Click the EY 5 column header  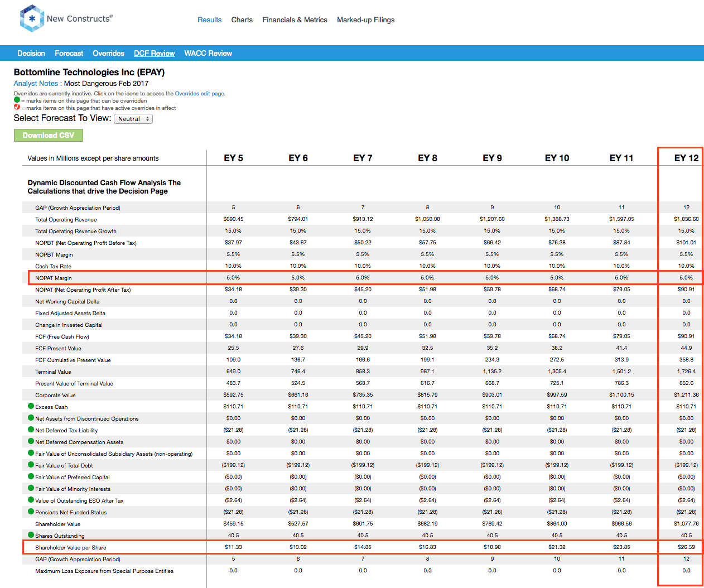(234, 158)
